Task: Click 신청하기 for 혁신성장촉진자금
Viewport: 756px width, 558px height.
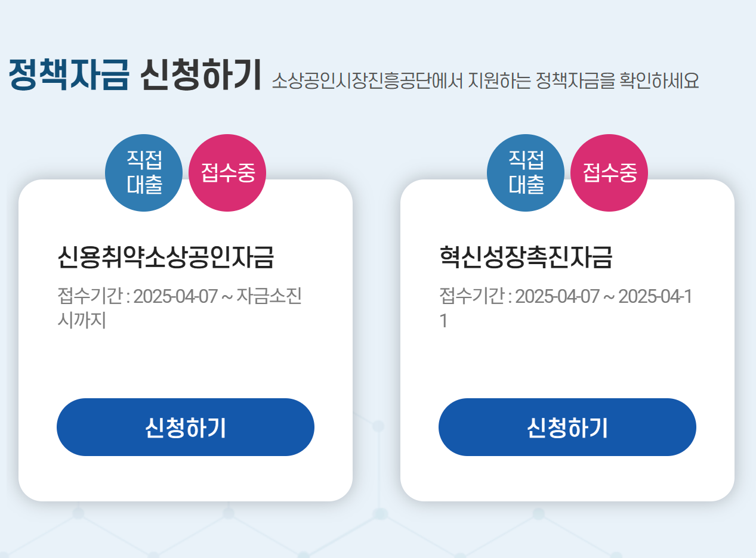Action: [x=567, y=427]
